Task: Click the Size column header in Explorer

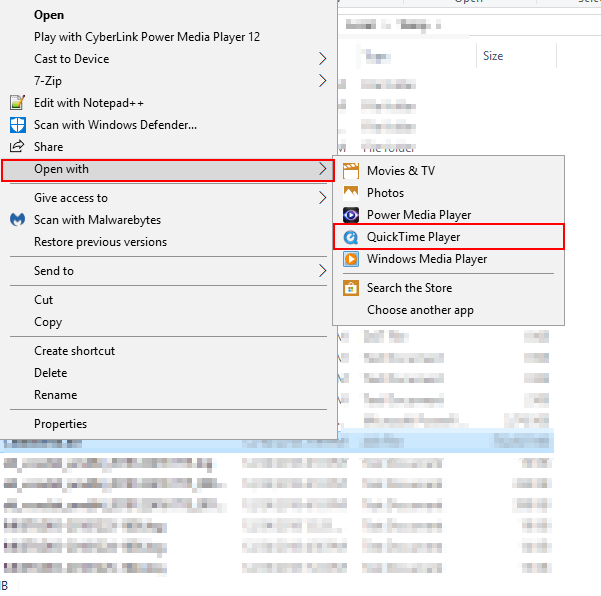Action: (516, 56)
